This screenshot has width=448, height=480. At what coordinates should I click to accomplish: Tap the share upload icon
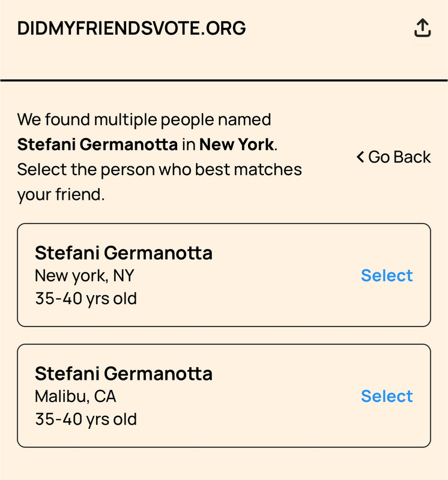423,28
